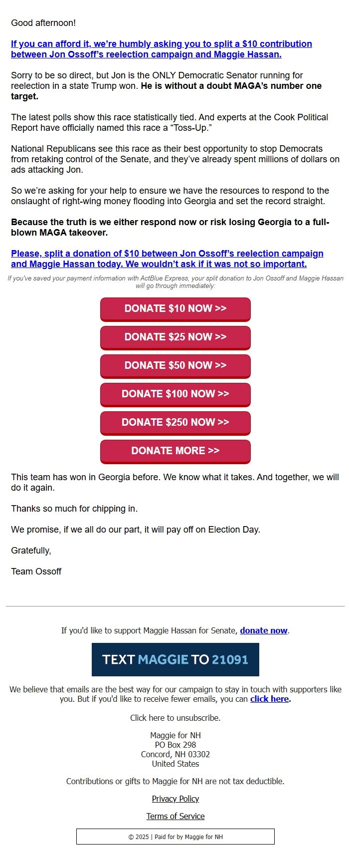Viewport: 349px width, 868px height.
Task: Follow the 'donate now' link for Maggie Hassan
Action: [263, 630]
